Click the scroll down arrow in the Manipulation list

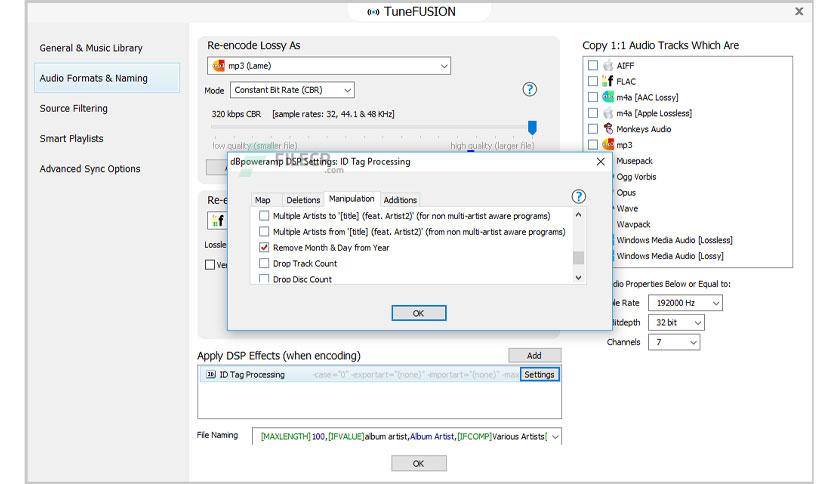click(x=578, y=278)
